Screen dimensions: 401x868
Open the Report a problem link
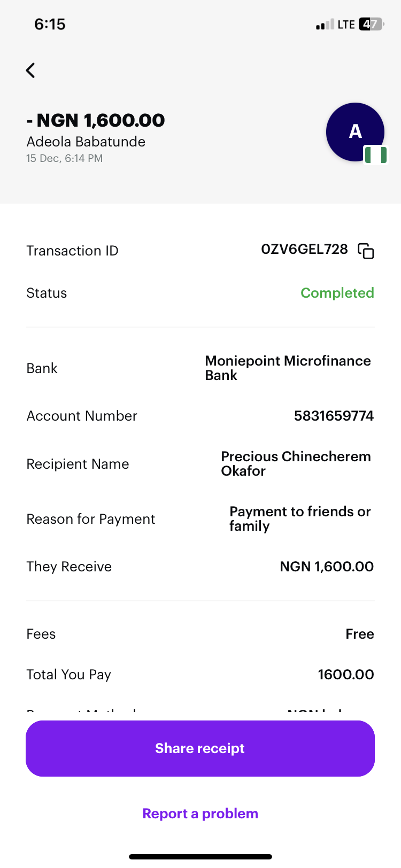[200, 813]
